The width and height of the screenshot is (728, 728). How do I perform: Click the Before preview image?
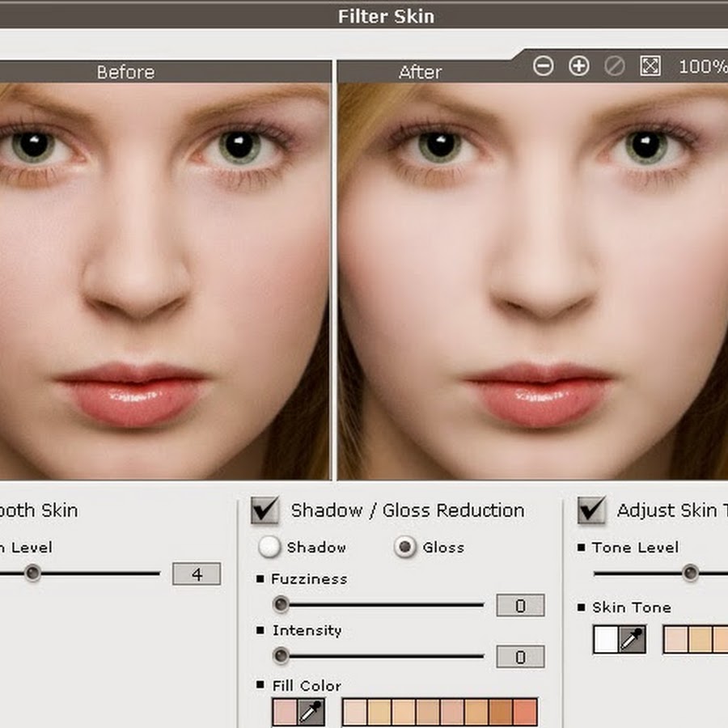[x=165, y=281]
